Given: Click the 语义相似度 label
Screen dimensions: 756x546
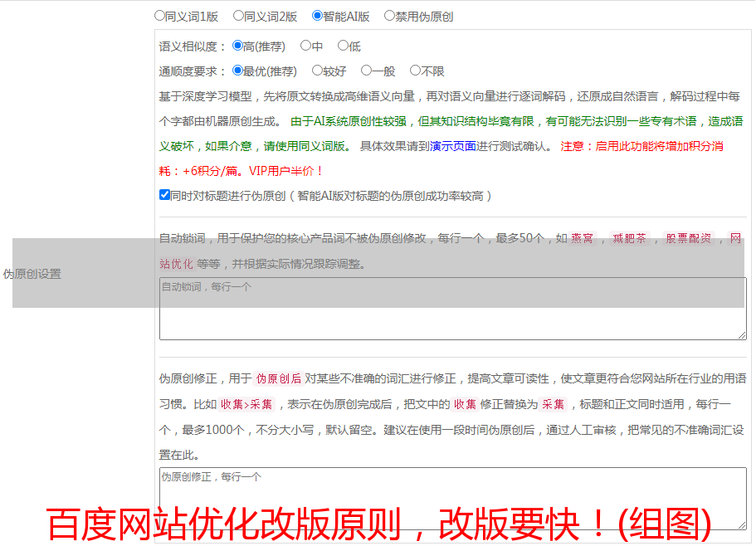Looking at the screenshot, I should coord(192,46).
